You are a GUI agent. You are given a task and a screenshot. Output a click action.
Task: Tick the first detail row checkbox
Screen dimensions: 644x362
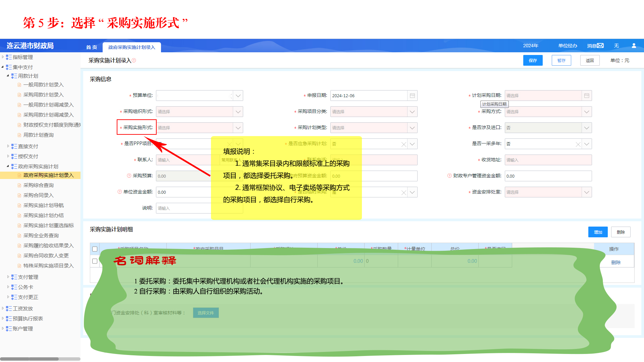pyautogui.click(x=95, y=261)
